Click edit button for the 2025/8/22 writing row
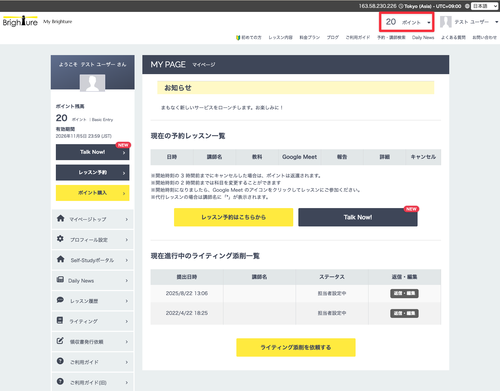The image size is (500, 391). (404, 293)
